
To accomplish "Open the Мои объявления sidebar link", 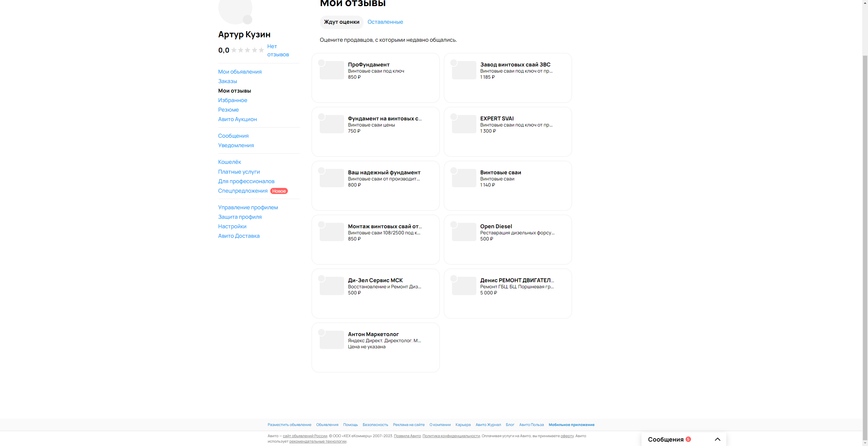I will (x=240, y=72).
